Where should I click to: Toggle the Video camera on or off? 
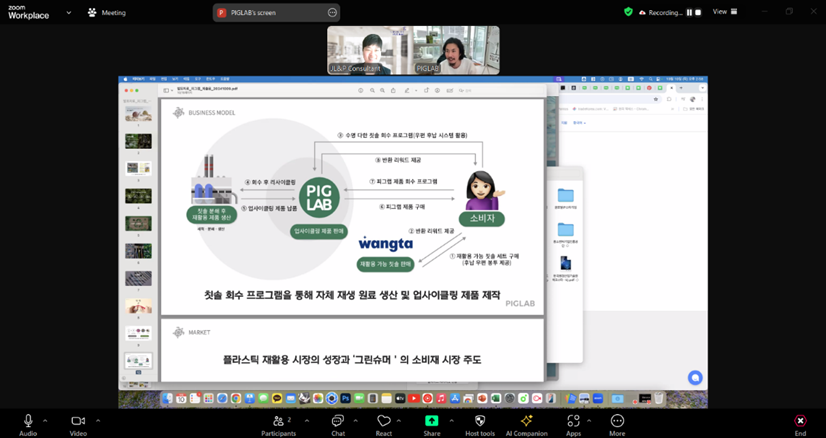(x=78, y=425)
